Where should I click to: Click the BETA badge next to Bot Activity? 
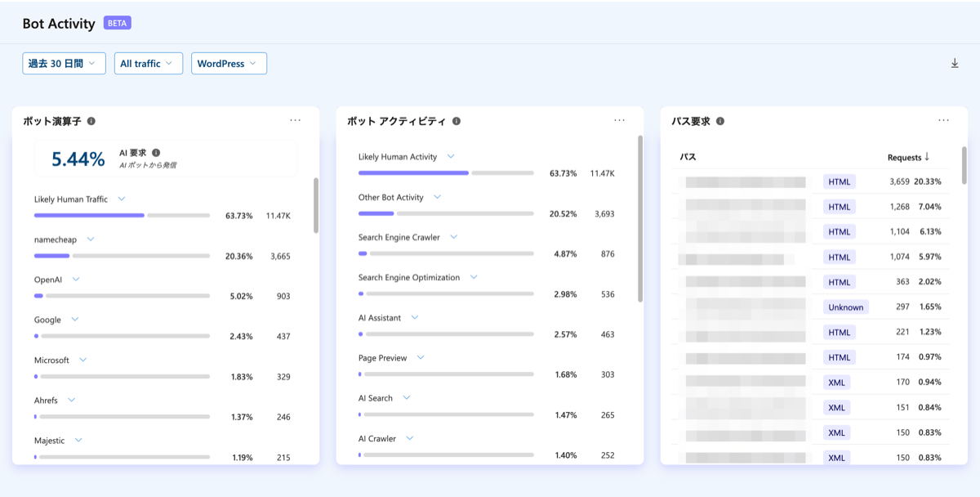click(x=117, y=23)
